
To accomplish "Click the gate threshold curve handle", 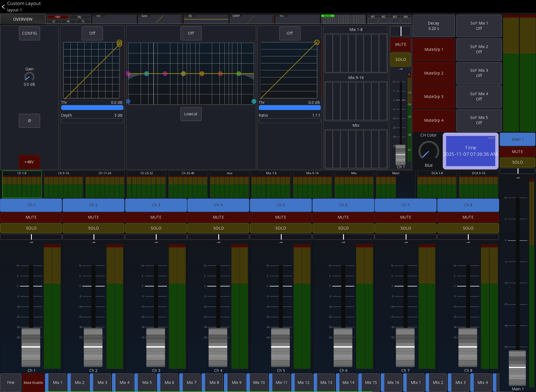I will [x=119, y=43].
